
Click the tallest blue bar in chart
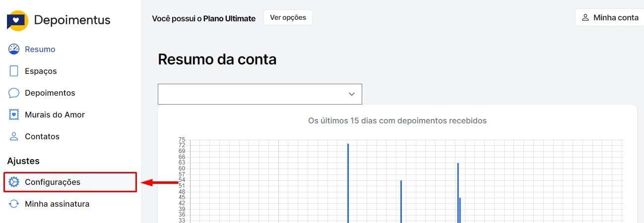(x=348, y=182)
